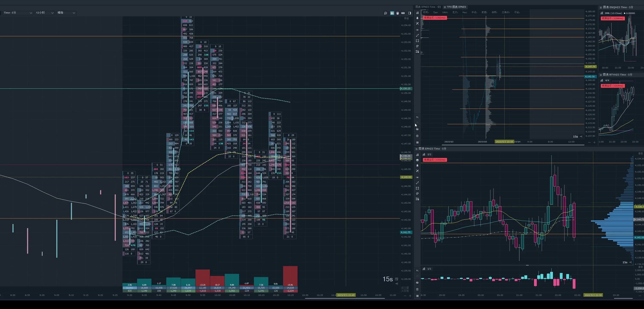Toggle the side panel layout icon
The height and width of the screenshot is (309, 644).
pyautogui.click(x=409, y=13)
